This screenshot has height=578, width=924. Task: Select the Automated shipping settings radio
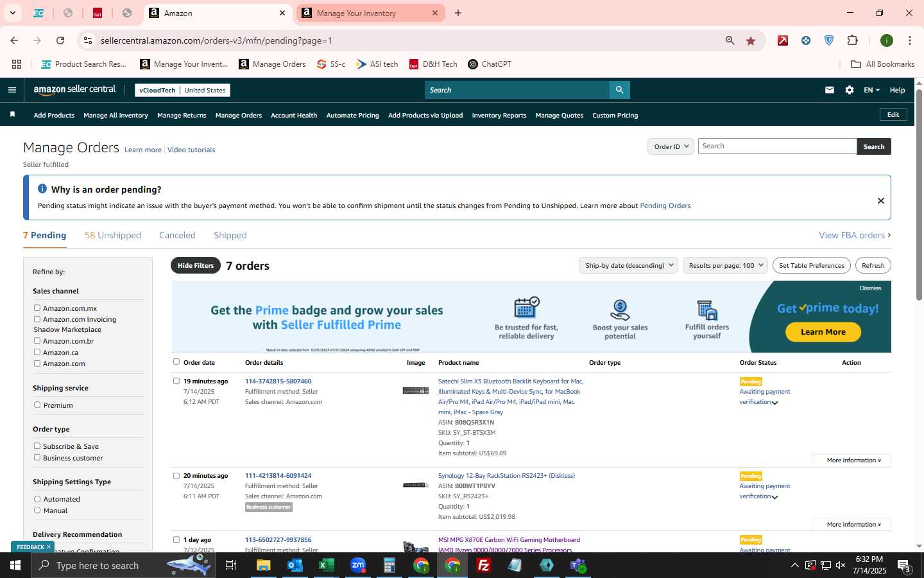(x=37, y=499)
